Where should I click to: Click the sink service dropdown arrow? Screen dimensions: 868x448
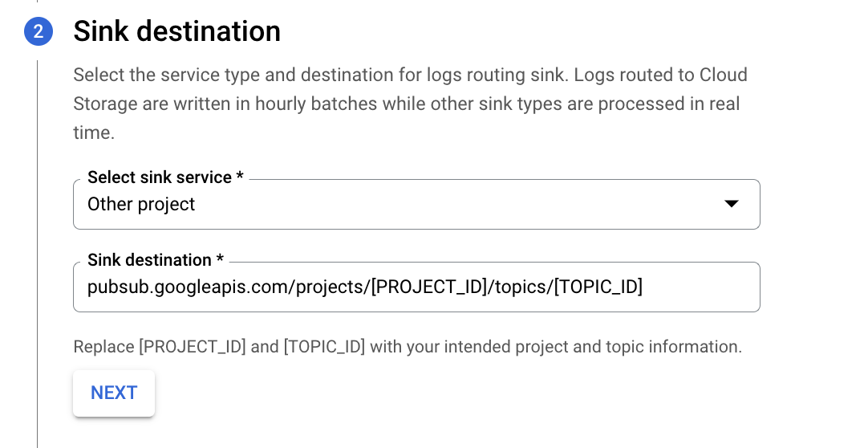pyautogui.click(x=731, y=204)
